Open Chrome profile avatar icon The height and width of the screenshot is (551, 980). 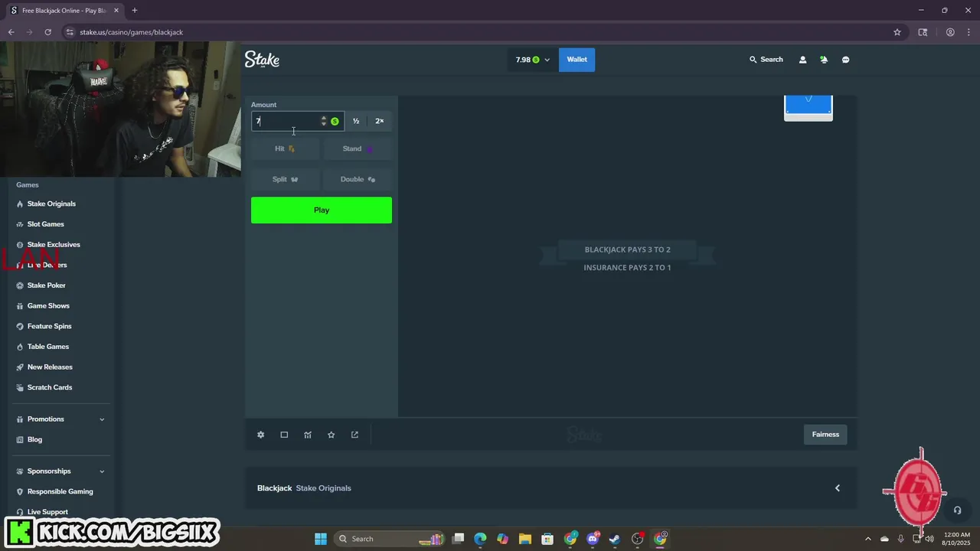click(x=950, y=32)
